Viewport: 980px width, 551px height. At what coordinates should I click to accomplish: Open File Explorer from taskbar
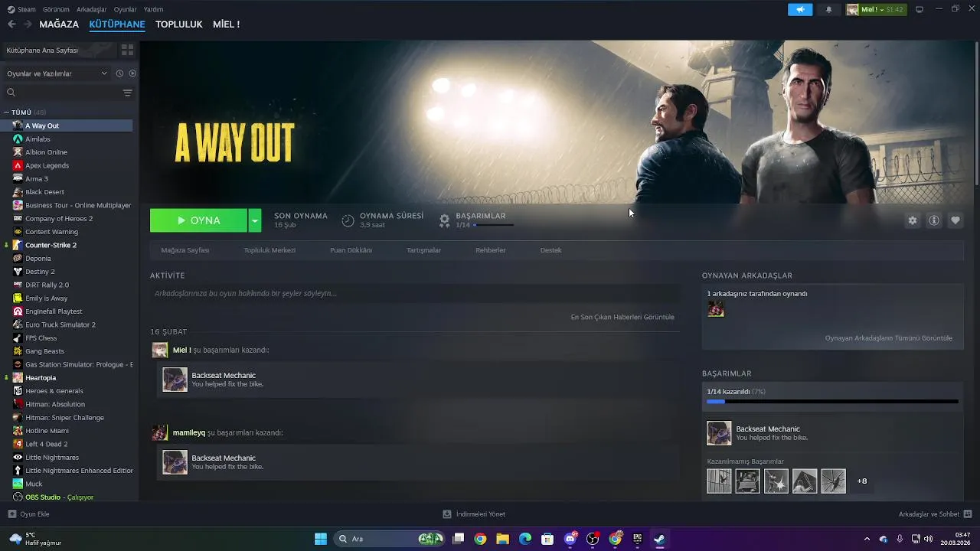click(x=502, y=539)
